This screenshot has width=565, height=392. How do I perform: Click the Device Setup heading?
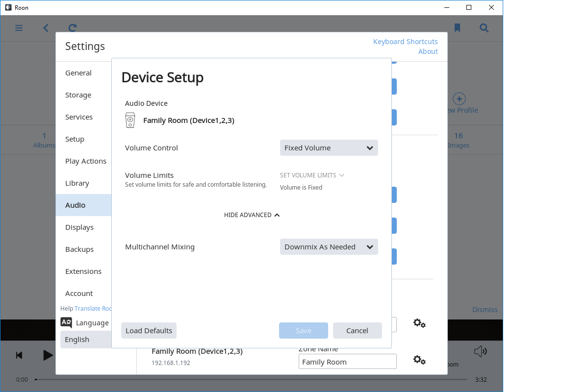tap(162, 78)
